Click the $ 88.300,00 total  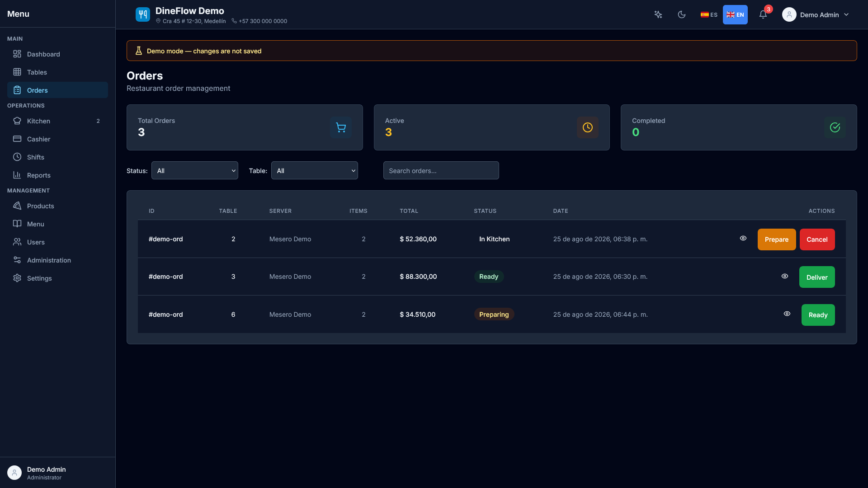click(418, 277)
